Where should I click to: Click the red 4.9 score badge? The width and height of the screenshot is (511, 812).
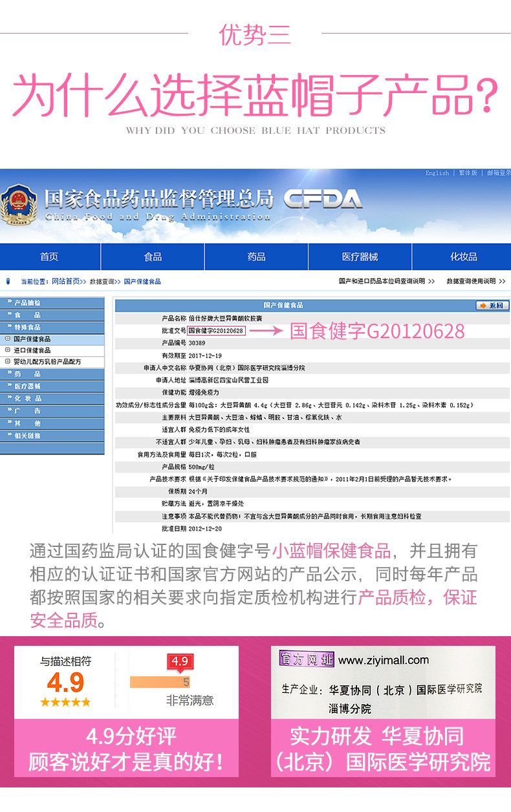point(179,662)
